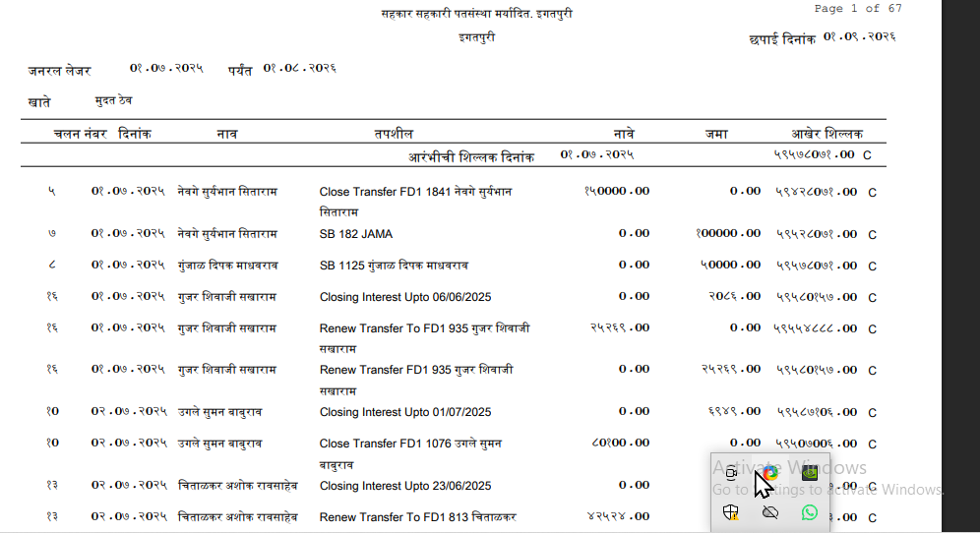Open the Meet Now camera tray icon
The height and width of the screenshot is (533, 980).
tap(731, 473)
